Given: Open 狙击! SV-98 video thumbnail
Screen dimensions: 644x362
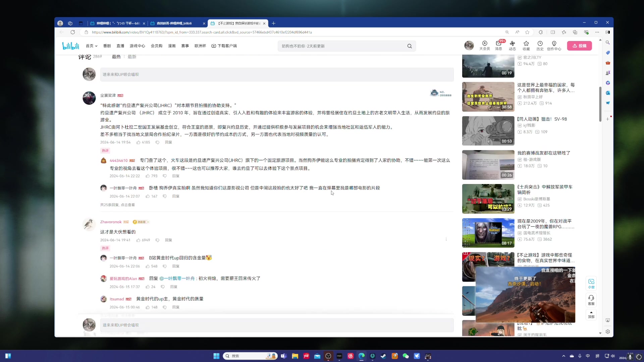Looking at the screenshot, I should (x=488, y=131).
